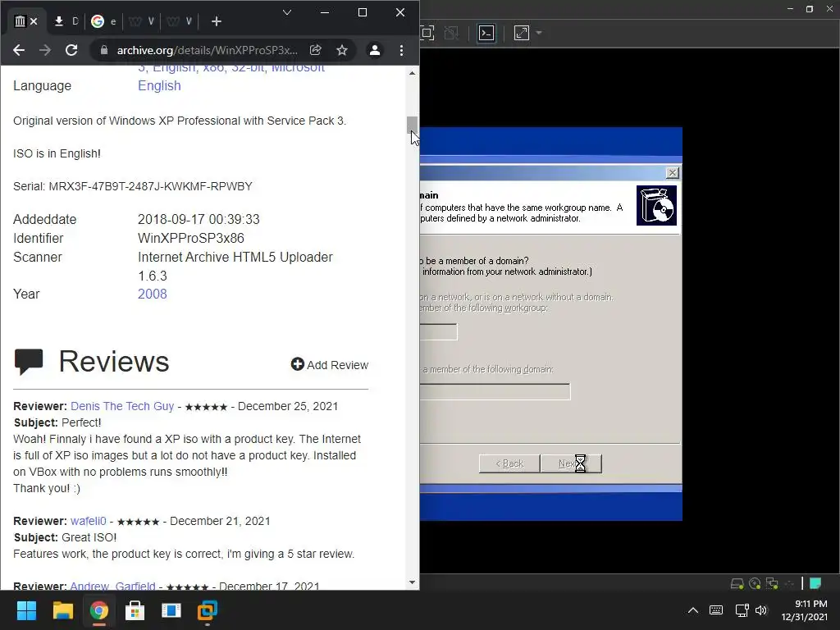
Task: Close the active archive.org tab
Action: (34, 21)
